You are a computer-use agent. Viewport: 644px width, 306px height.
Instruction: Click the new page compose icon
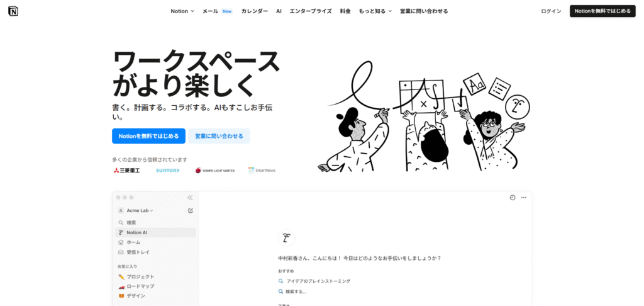pyautogui.click(x=190, y=210)
